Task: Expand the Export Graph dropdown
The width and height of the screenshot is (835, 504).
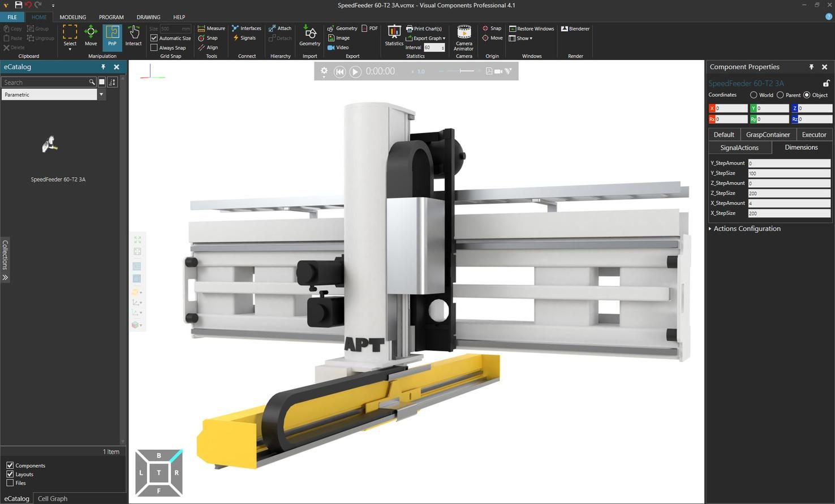Action: (x=444, y=38)
